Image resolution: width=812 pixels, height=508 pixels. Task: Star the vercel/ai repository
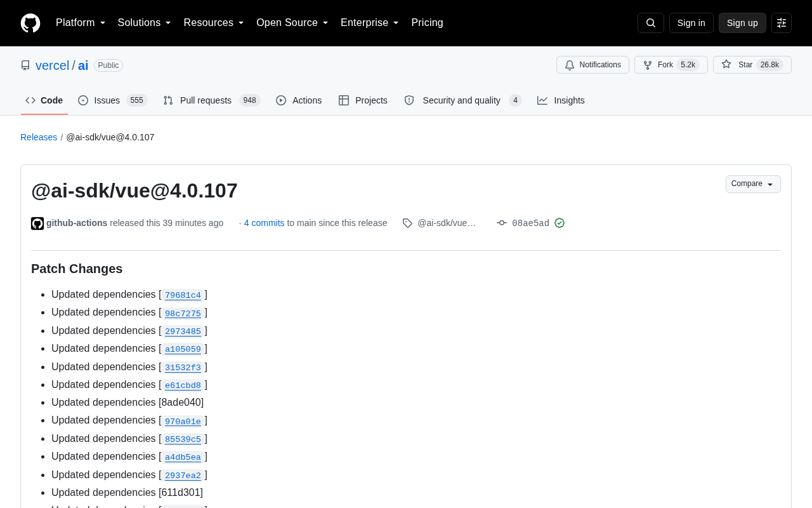(752, 65)
